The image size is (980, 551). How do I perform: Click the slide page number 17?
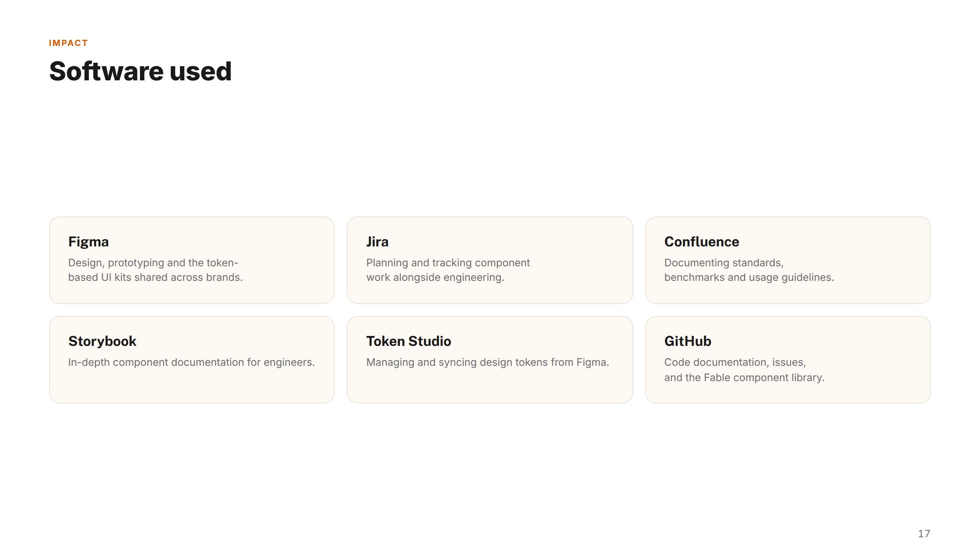(924, 534)
